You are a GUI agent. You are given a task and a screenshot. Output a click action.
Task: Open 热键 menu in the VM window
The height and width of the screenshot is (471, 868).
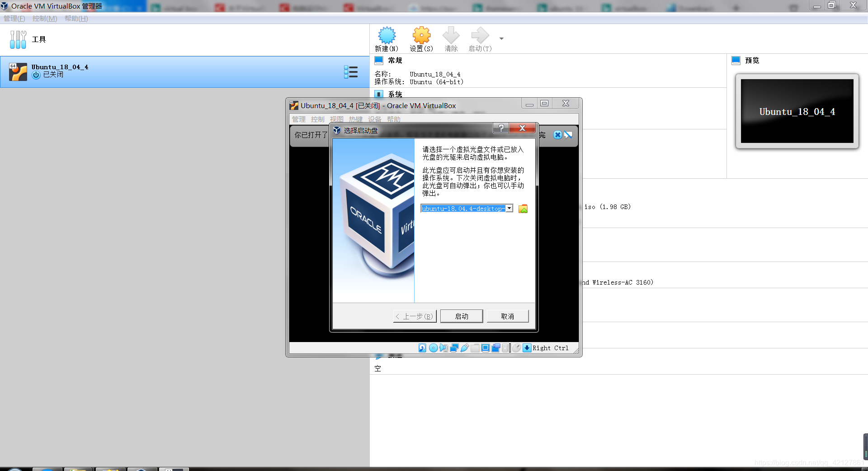tap(356, 119)
